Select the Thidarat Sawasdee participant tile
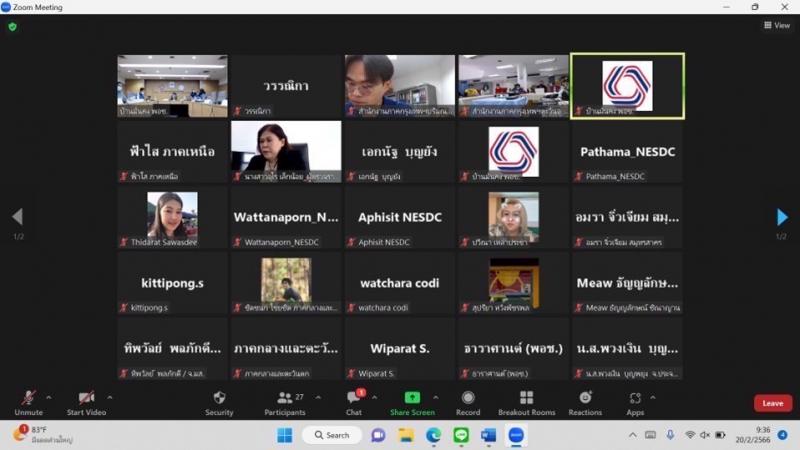 172,217
